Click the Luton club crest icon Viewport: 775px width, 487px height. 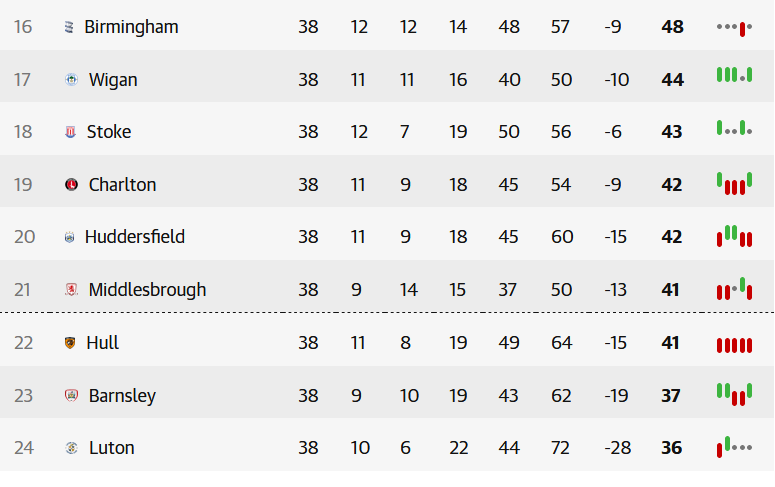point(71,448)
